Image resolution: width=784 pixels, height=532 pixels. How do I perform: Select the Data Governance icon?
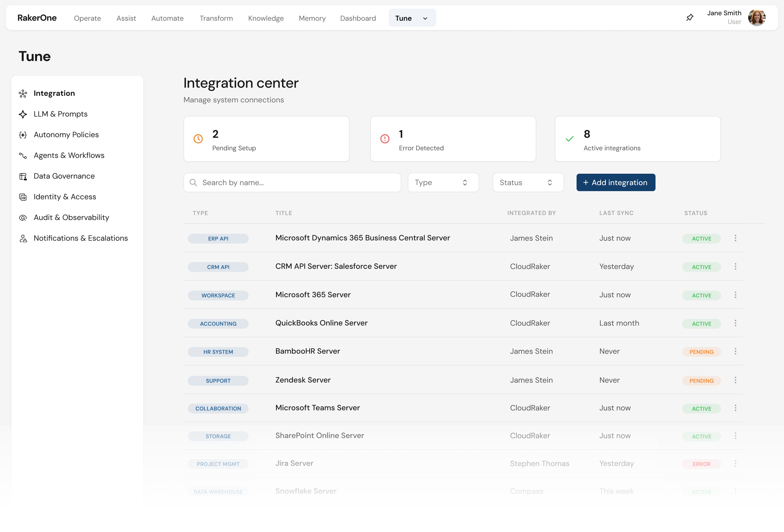coord(23,176)
